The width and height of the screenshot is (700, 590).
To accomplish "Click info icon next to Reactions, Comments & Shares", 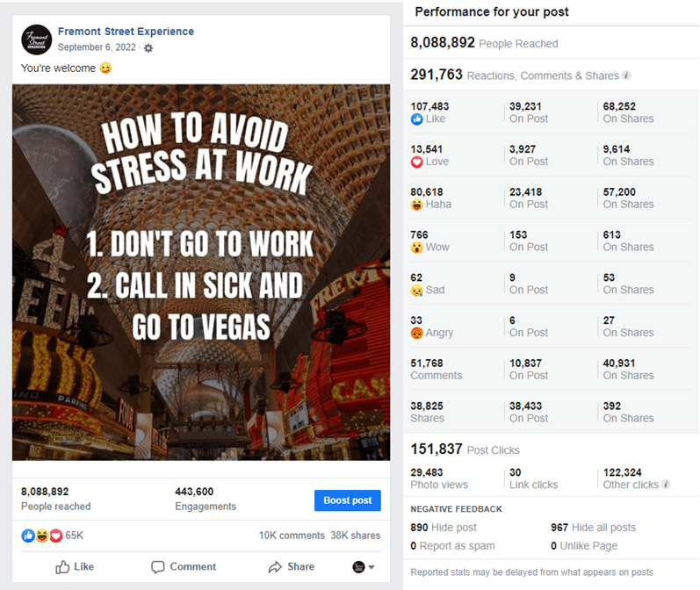I will pyautogui.click(x=626, y=76).
